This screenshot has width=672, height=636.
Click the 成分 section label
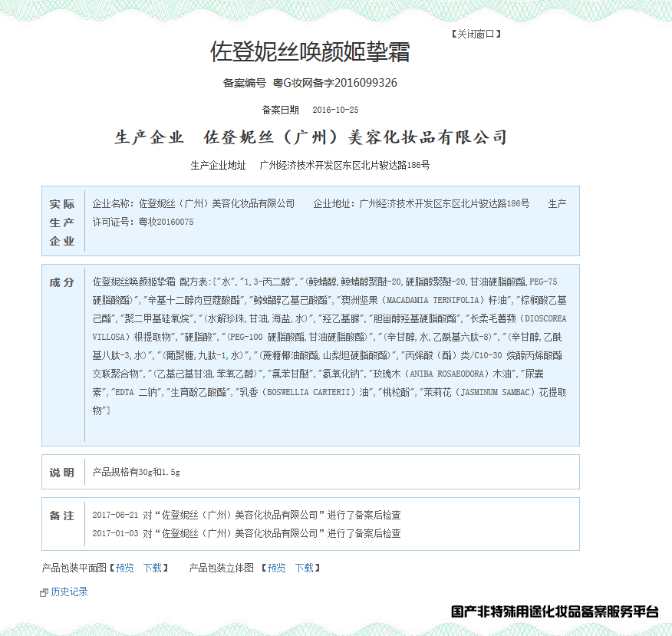[x=61, y=282]
